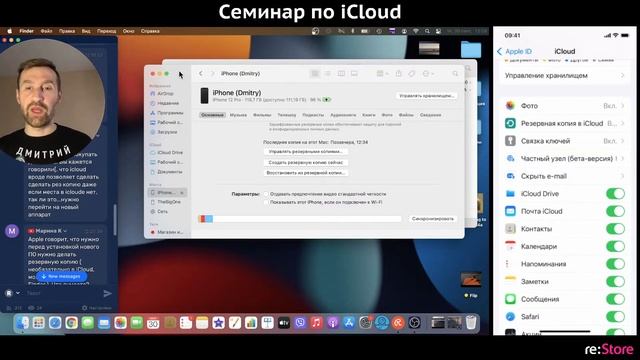This screenshot has height=360, width=640.
Task: Toggle Заметки switch
Action: (x=615, y=281)
